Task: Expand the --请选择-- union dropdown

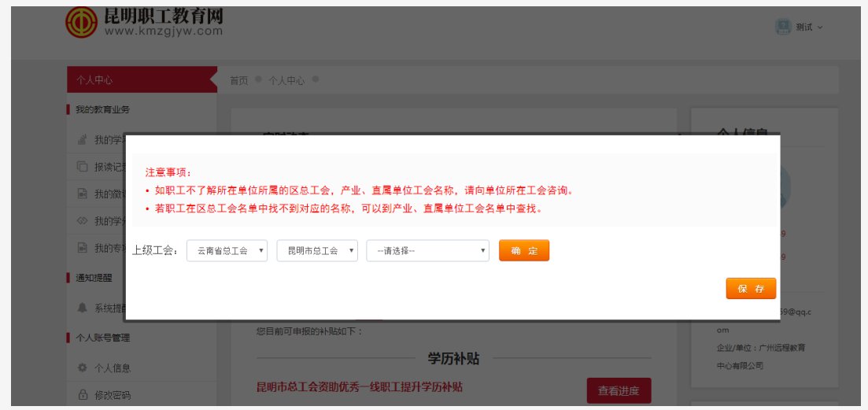Action: 427,250
